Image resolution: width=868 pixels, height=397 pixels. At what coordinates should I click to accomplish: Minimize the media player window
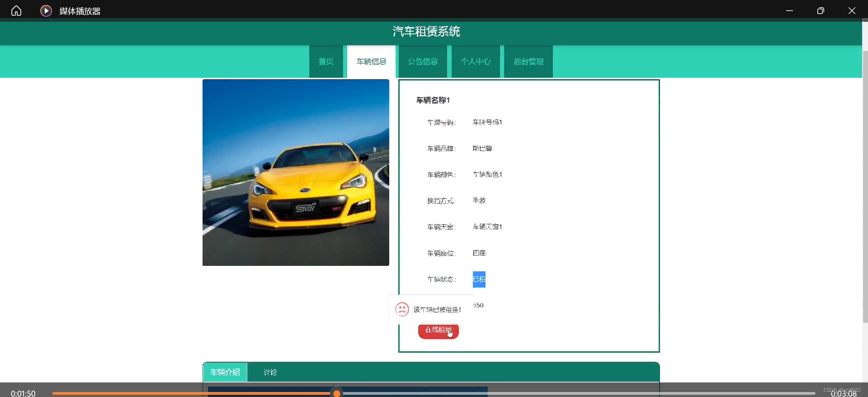click(x=789, y=11)
